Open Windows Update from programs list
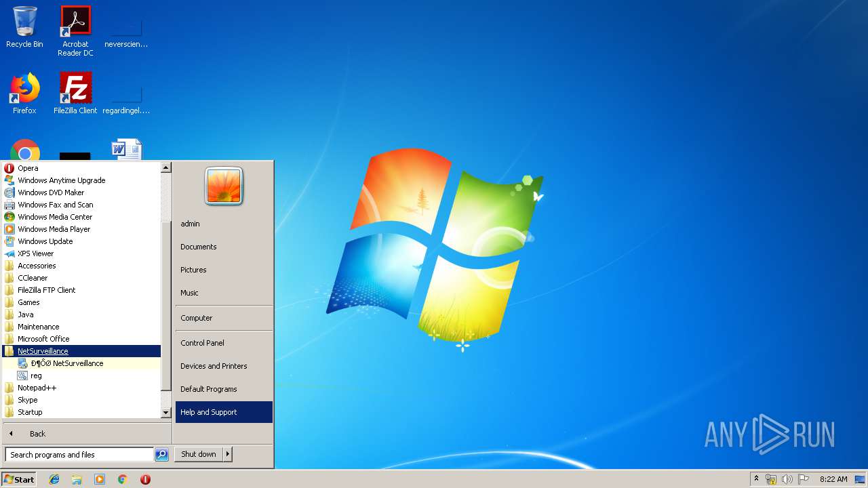 (81, 241)
